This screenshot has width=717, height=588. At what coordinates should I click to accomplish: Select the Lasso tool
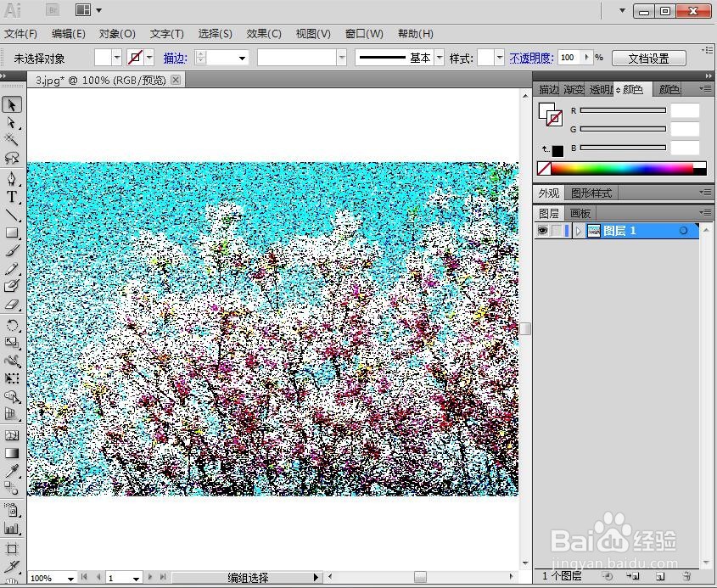[x=11, y=158]
